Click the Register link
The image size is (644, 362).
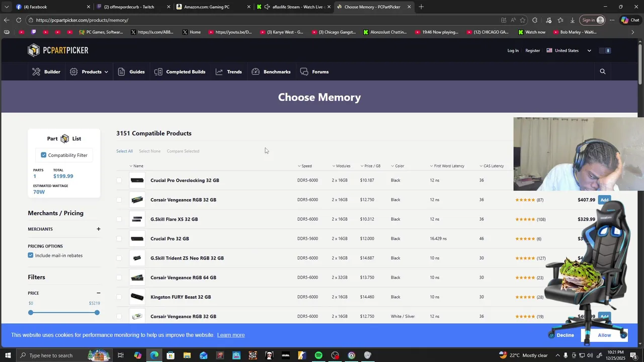pyautogui.click(x=532, y=51)
